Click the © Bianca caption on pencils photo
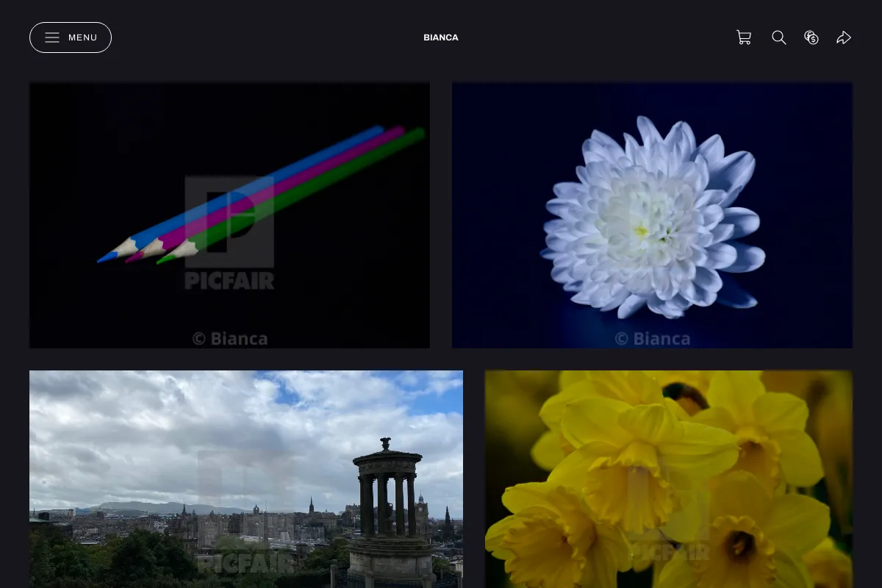This screenshot has width=882, height=588. coord(229,339)
